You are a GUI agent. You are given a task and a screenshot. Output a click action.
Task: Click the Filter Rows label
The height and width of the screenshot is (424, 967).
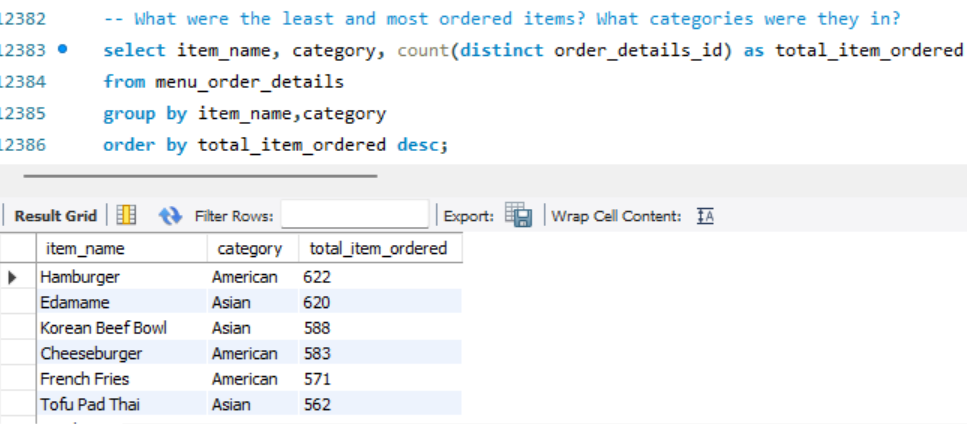click(234, 216)
